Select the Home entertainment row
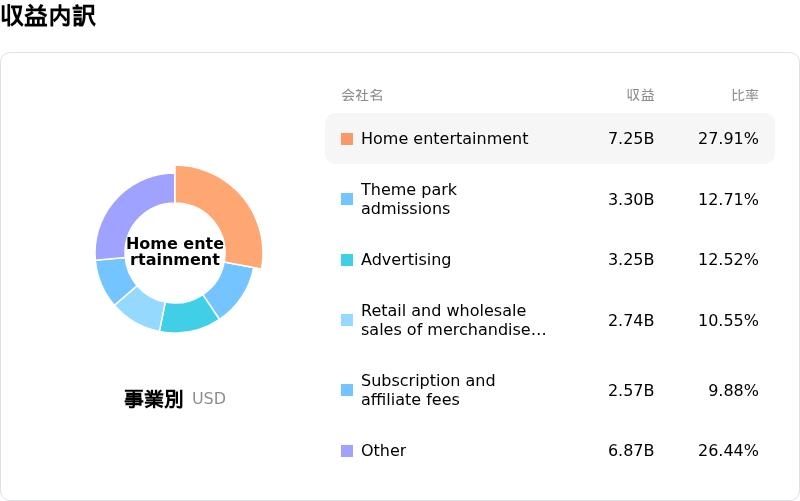This screenshot has height=501, width=800. coord(550,139)
